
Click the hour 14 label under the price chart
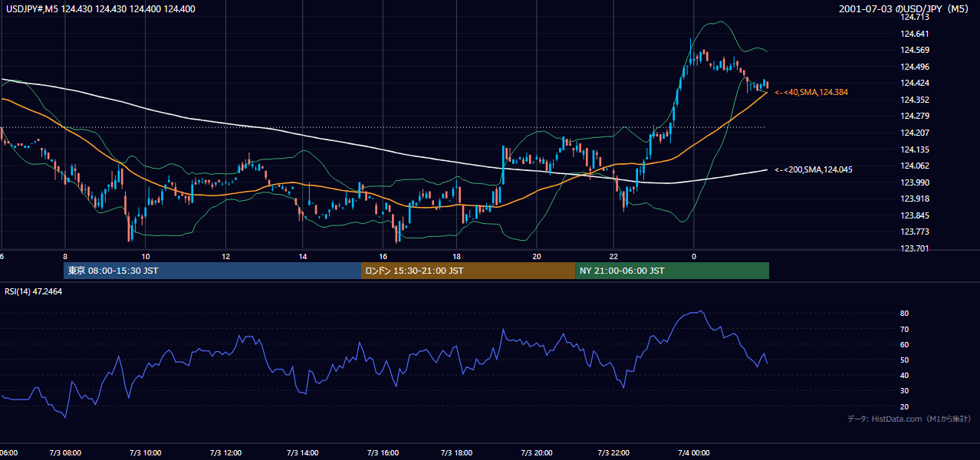point(304,256)
